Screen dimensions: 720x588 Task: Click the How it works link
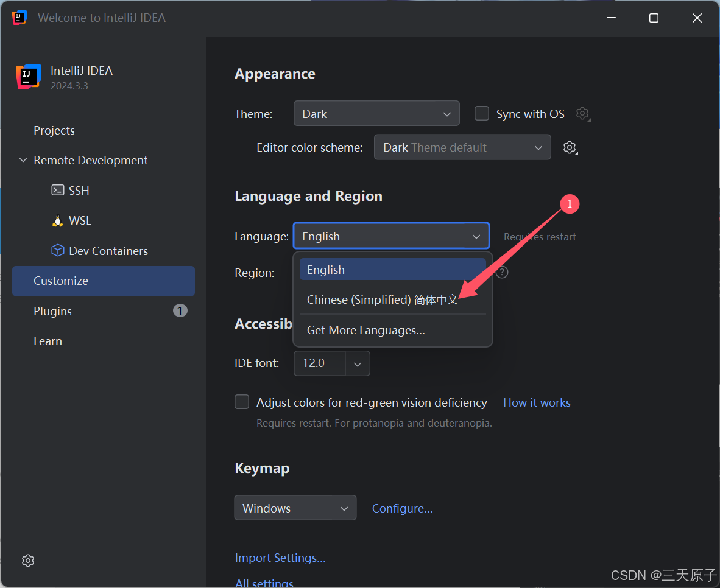click(x=537, y=402)
